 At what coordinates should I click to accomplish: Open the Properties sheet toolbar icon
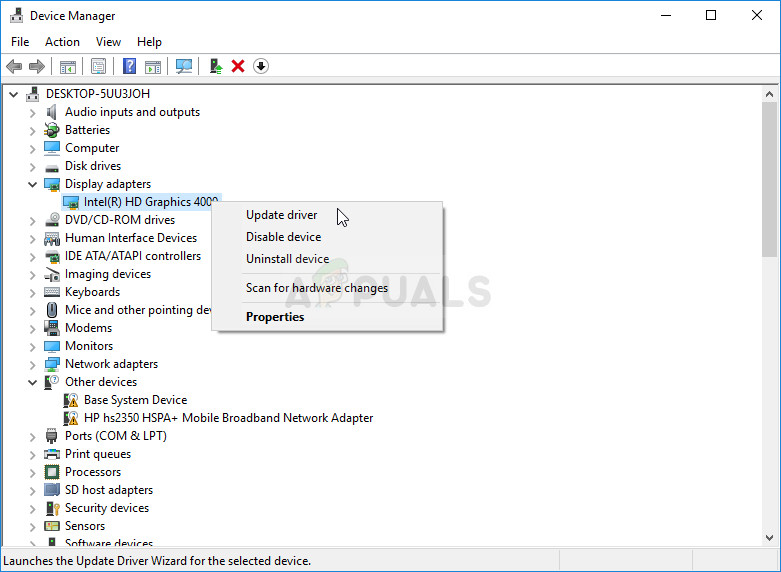(99, 66)
